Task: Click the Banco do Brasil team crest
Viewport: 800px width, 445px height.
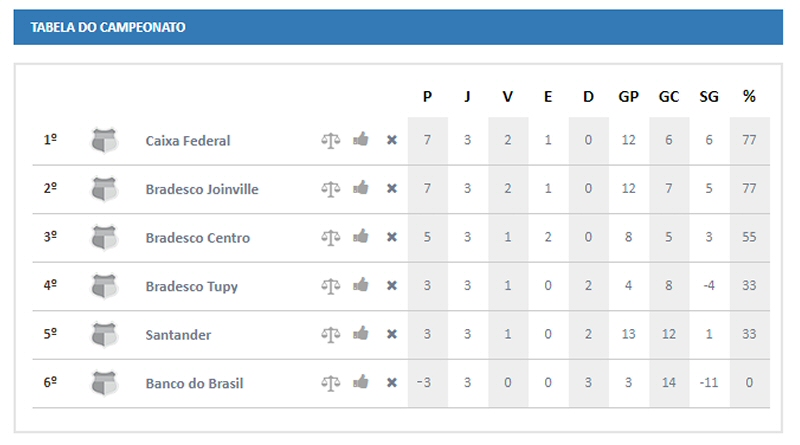Action: pyautogui.click(x=105, y=383)
